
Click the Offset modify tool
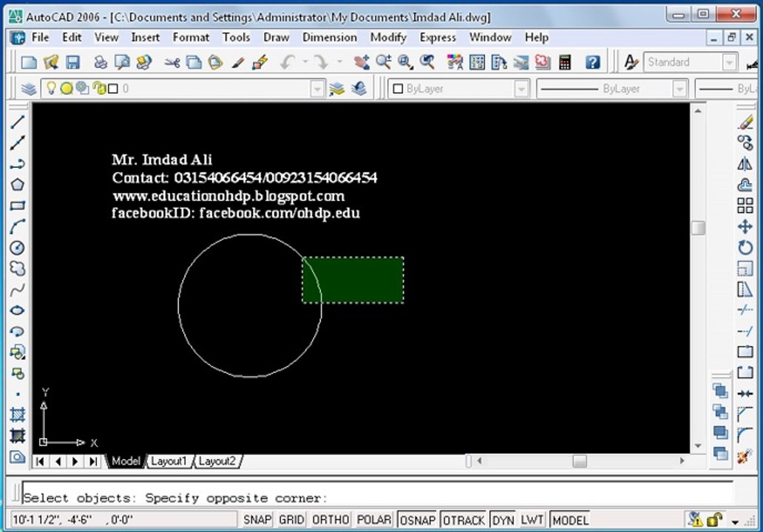click(x=745, y=185)
